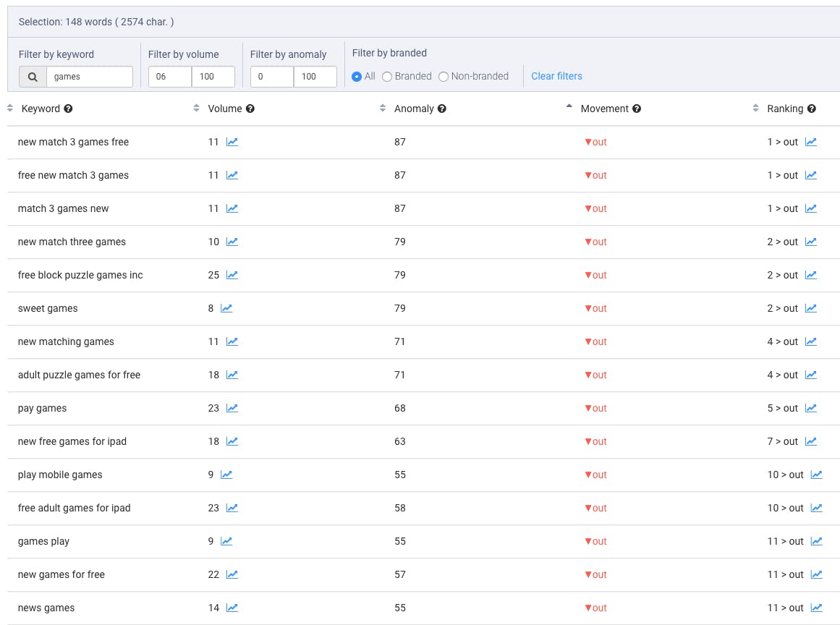Image resolution: width=840 pixels, height=625 pixels.
Task: Click the minimum volume filter field
Action: pyautogui.click(x=169, y=77)
